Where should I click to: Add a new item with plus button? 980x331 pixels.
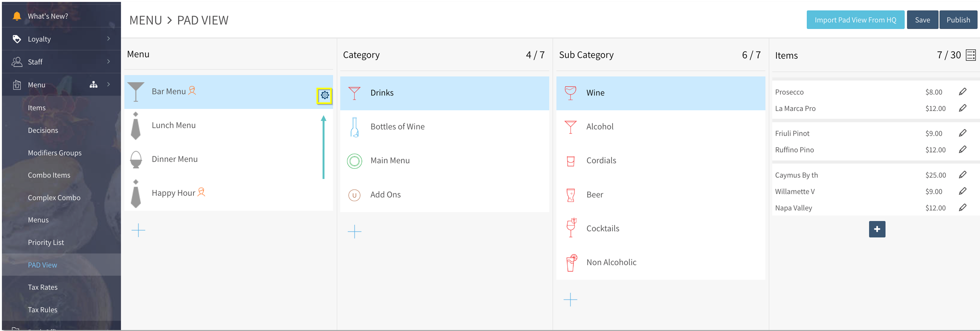[x=877, y=229]
